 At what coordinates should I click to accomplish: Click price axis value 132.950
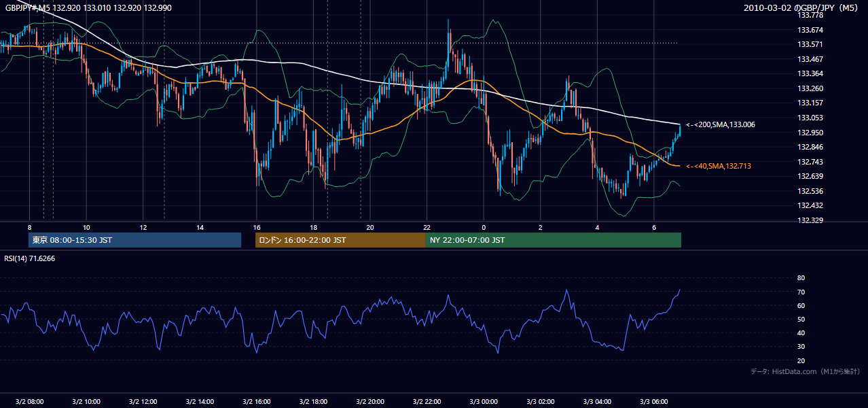pyautogui.click(x=809, y=133)
